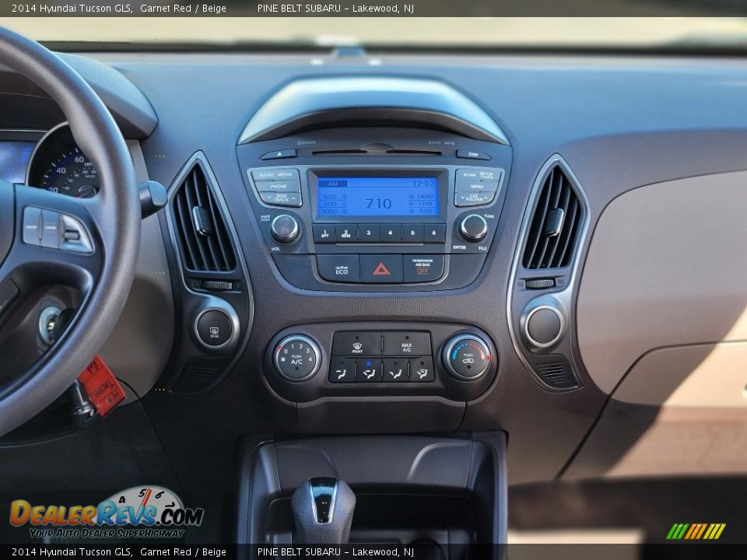Tap the AM band label on display
The height and width of the screenshot is (560, 747).
(332, 184)
